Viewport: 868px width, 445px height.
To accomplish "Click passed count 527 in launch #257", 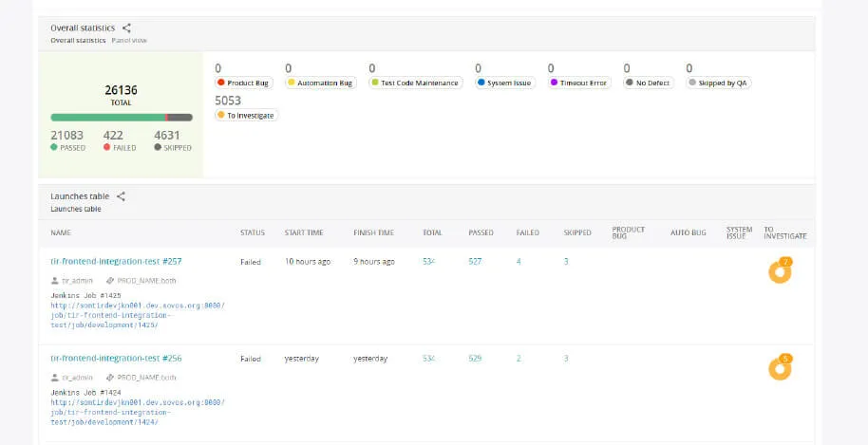I will (x=475, y=261).
